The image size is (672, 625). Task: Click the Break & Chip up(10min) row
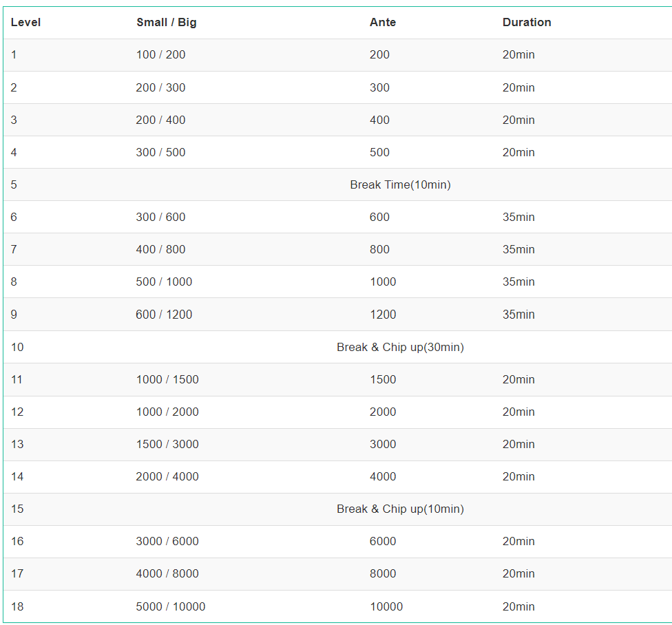click(337, 509)
